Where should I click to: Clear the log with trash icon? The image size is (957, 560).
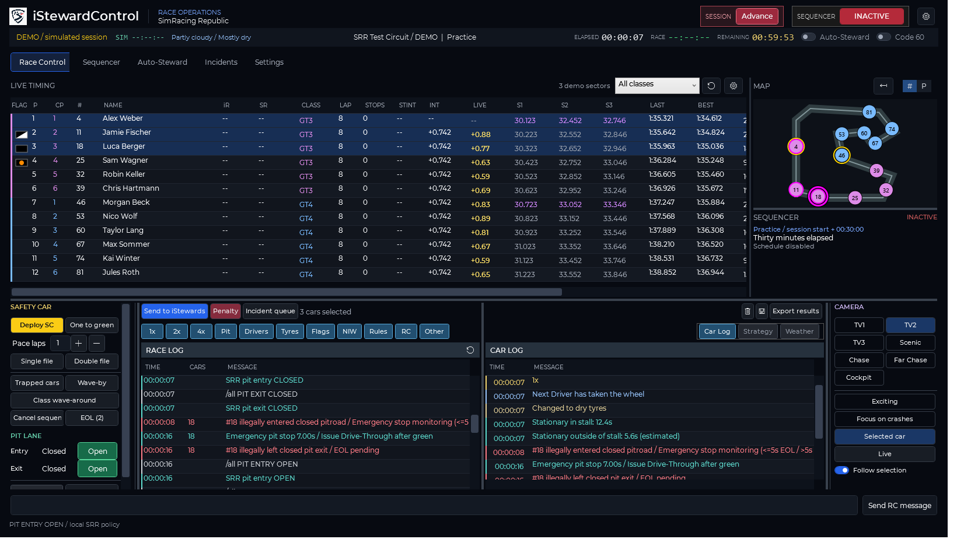coord(748,311)
